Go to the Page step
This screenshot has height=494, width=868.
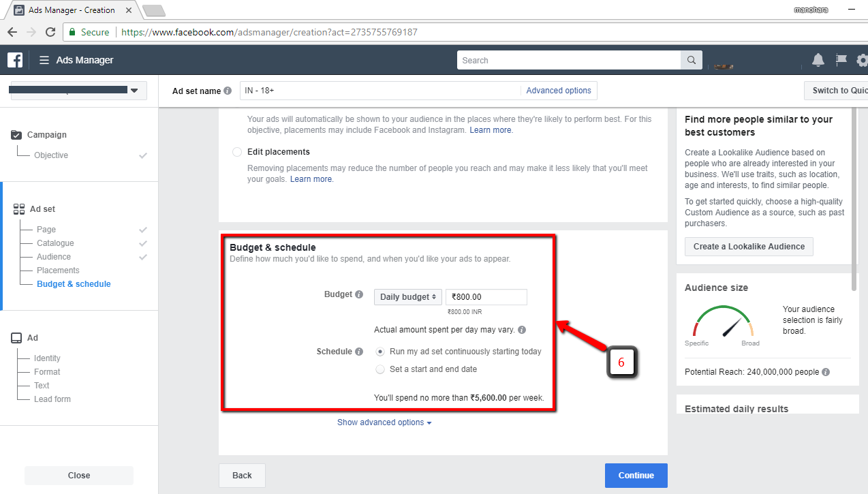click(x=46, y=230)
